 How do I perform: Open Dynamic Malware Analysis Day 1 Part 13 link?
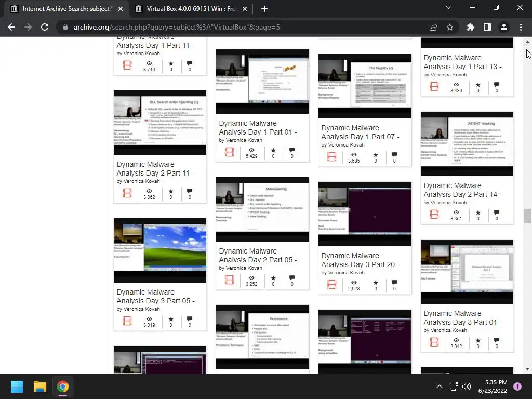coord(463,62)
